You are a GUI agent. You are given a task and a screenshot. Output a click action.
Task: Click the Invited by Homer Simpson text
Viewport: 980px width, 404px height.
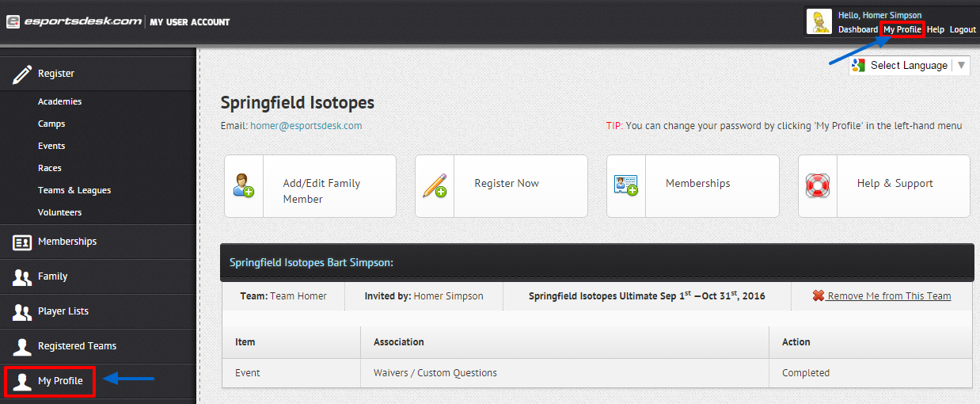click(424, 295)
